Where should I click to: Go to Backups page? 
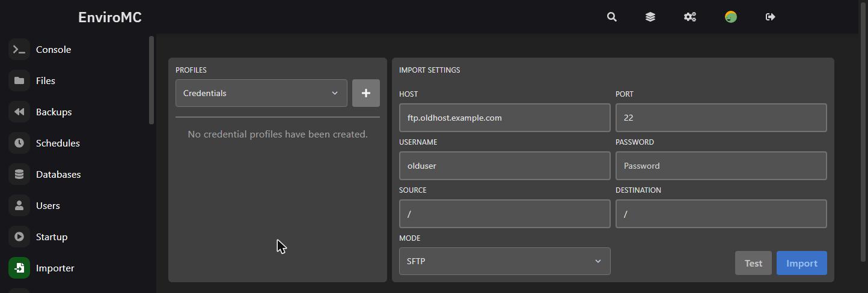54,112
